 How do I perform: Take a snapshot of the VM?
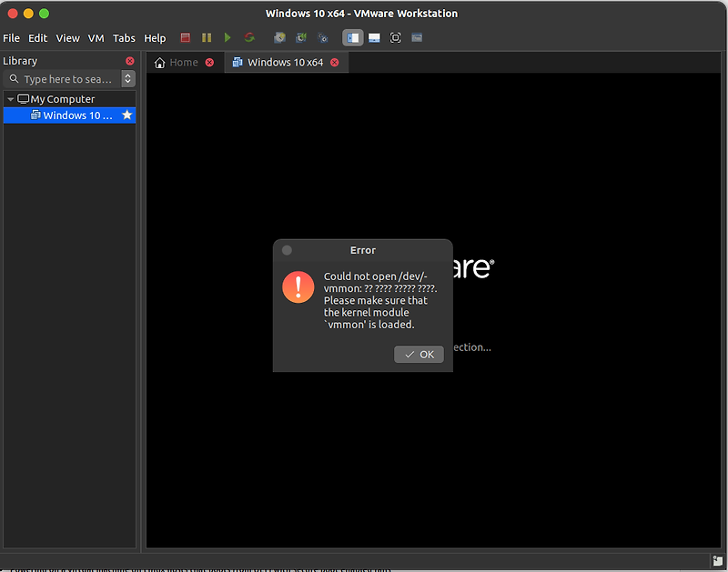tap(279, 37)
